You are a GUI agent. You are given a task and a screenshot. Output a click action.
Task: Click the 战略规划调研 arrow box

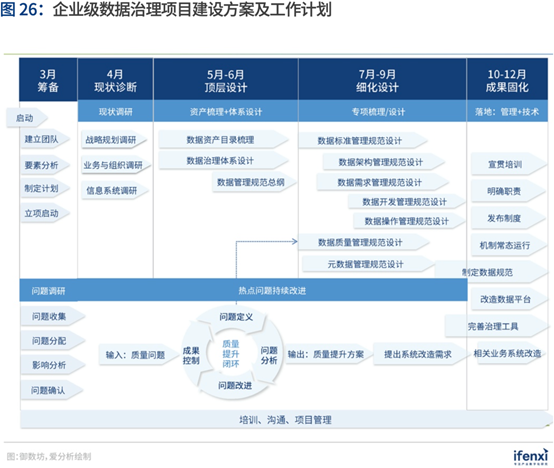114,140
